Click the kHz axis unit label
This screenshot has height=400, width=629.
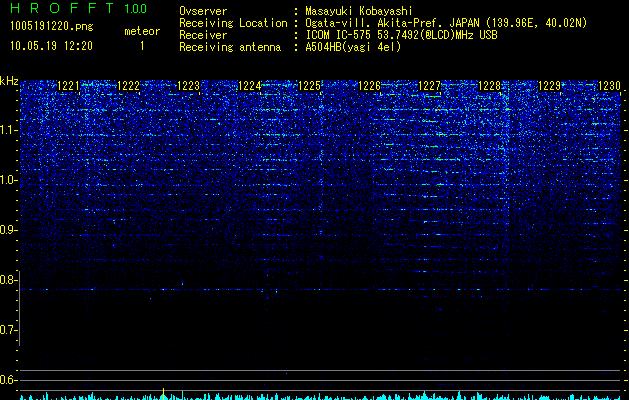tap(9, 81)
